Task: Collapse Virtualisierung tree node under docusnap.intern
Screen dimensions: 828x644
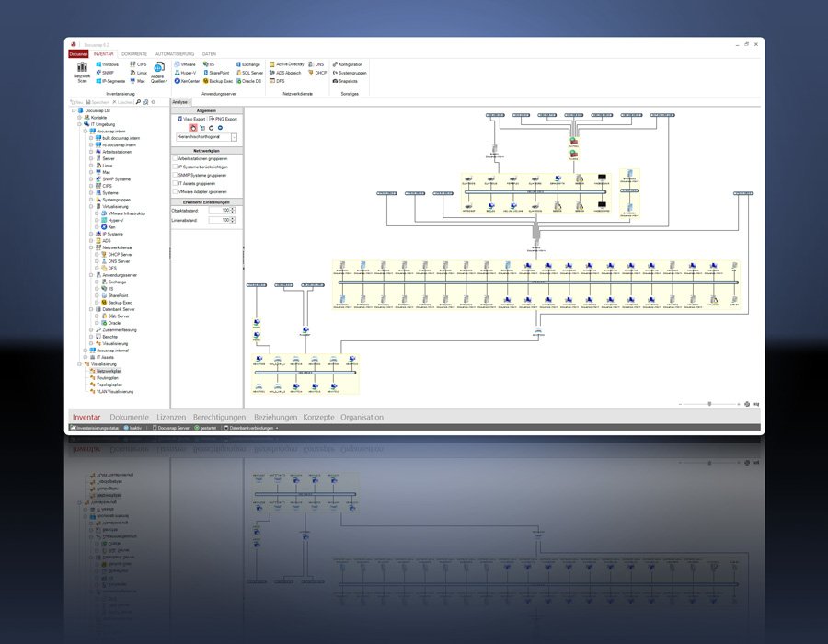Action: (x=91, y=207)
